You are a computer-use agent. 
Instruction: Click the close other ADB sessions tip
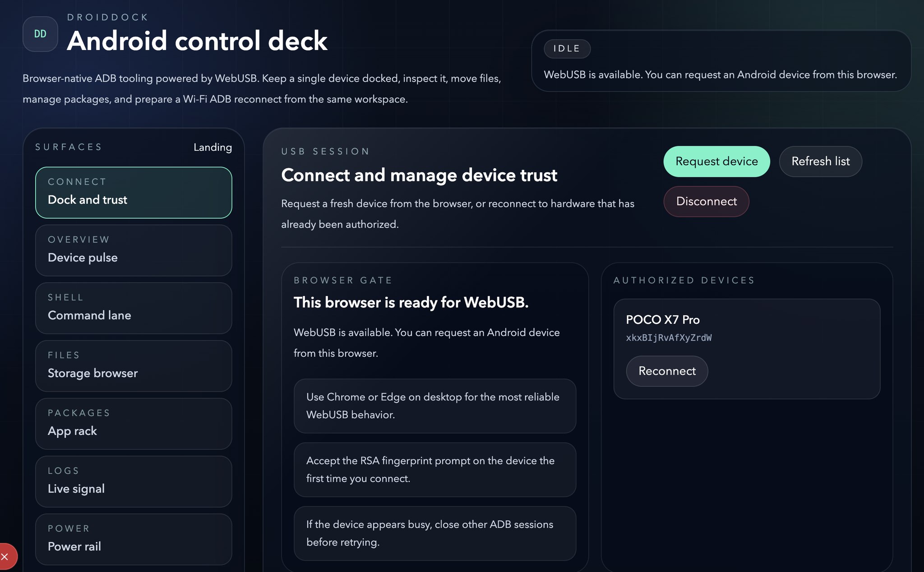pos(435,533)
